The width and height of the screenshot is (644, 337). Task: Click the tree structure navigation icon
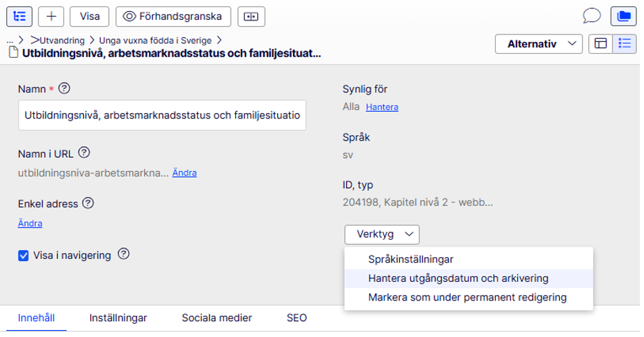point(19,16)
